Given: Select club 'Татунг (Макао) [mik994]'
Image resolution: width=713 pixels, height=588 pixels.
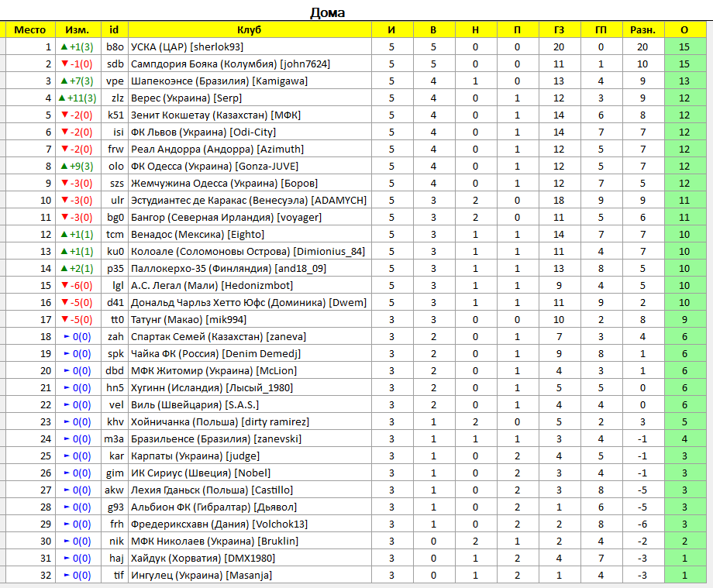Looking at the screenshot, I should tap(188, 319).
